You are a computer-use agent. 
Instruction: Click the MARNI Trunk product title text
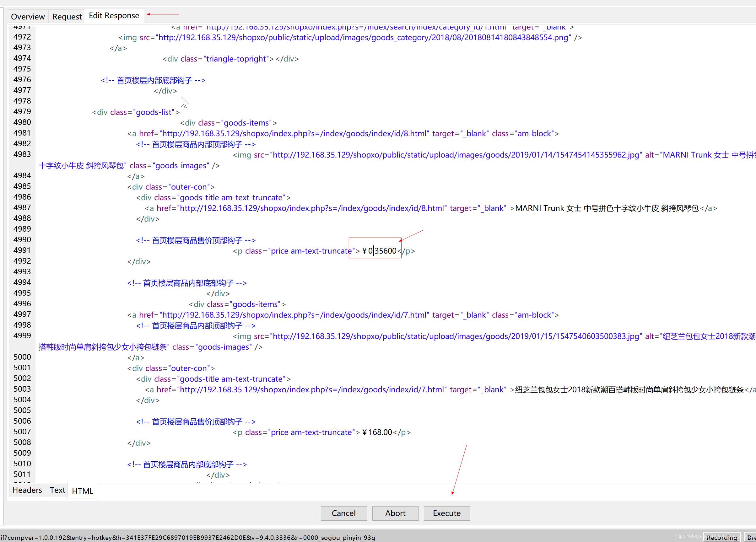607,208
